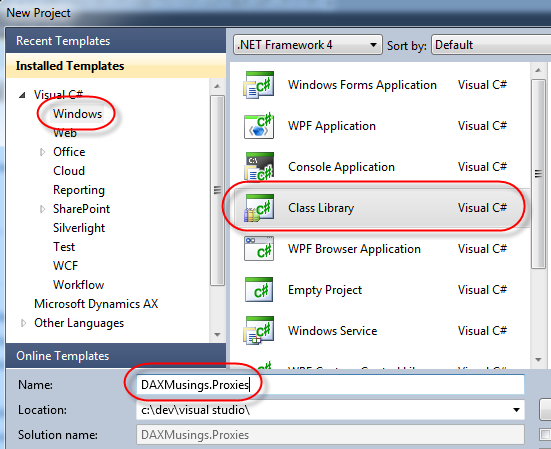Expand the Office tree node

pyautogui.click(x=42, y=152)
